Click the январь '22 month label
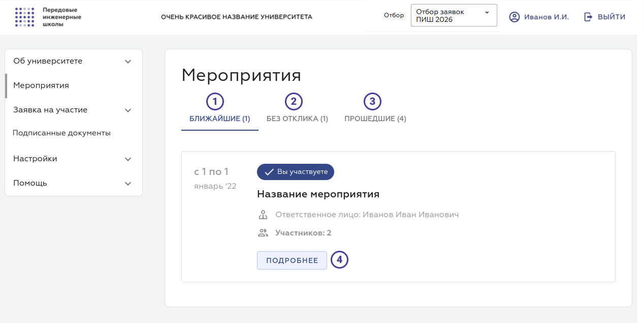Viewport: 644px width, 323px height. [215, 186]
